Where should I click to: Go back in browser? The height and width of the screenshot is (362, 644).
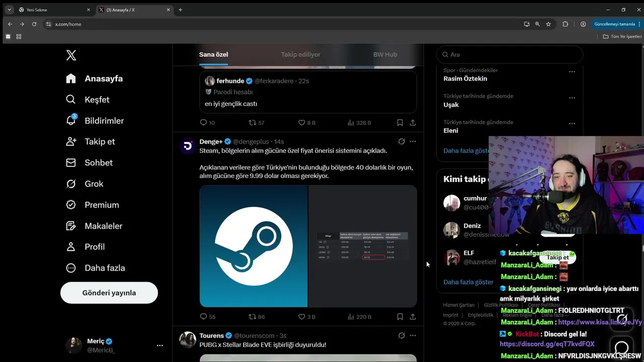[x=10, y=24]
